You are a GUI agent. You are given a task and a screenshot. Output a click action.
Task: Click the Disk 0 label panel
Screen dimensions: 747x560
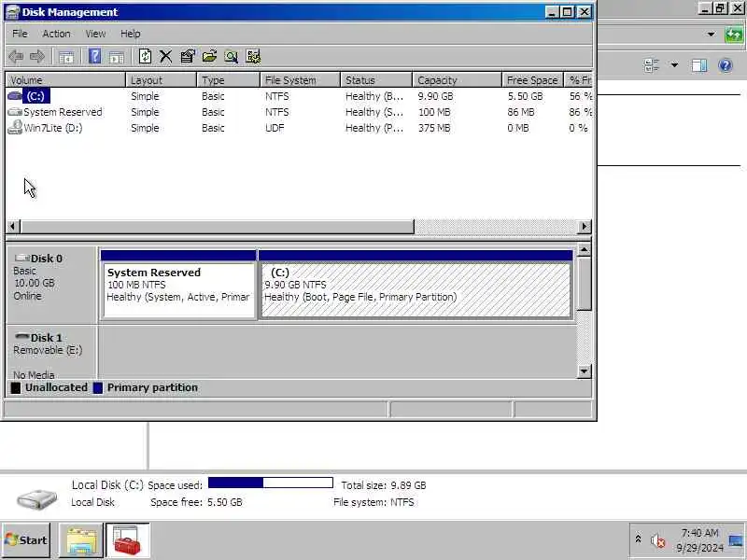(51, 285)
